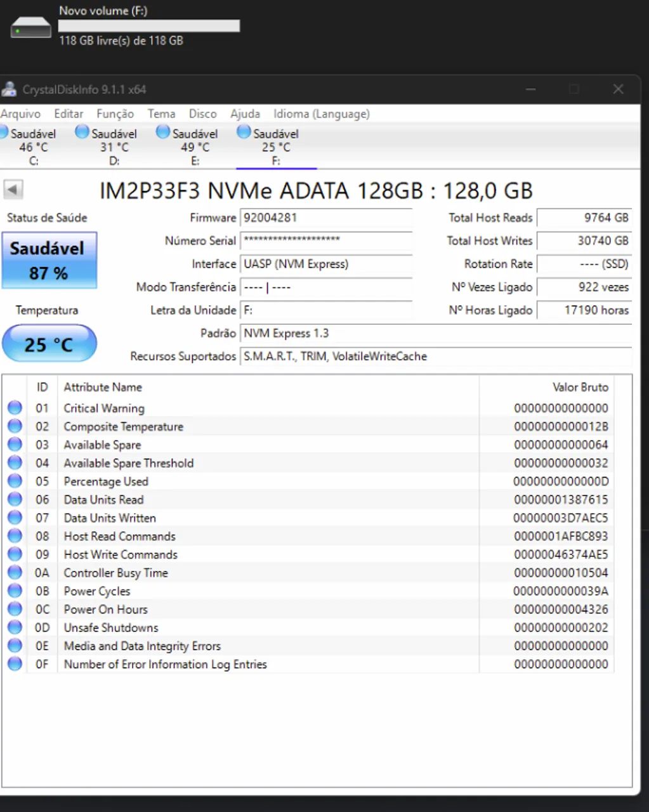Click the status icon for Available Spare Threshold
Screen dimensions: 649x812
point(15,463)
